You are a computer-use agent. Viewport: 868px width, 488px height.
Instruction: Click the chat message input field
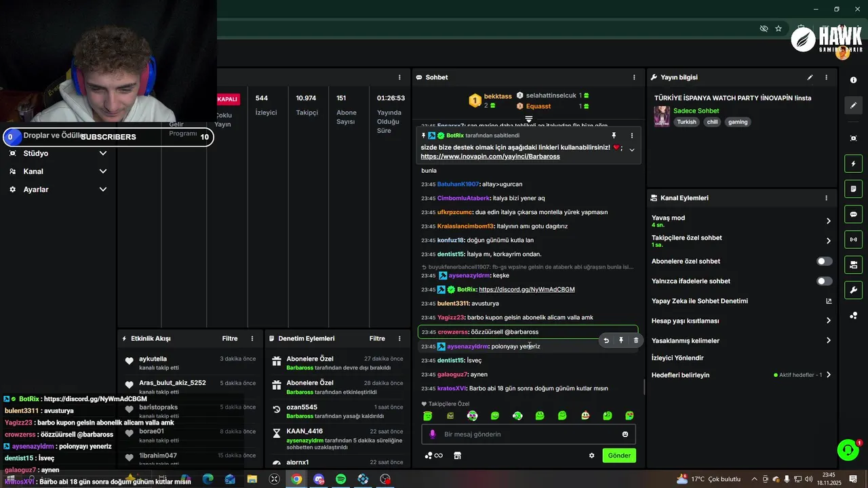527,434
